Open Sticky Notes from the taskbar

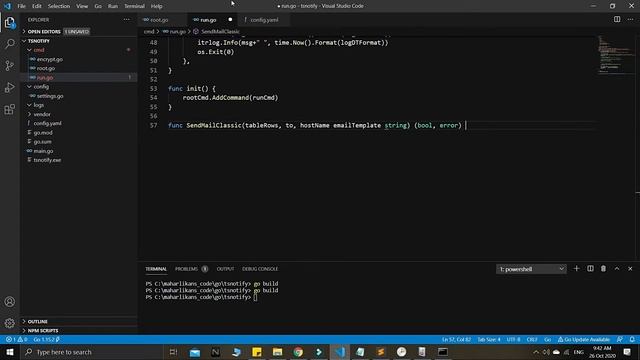coord(257,352)
